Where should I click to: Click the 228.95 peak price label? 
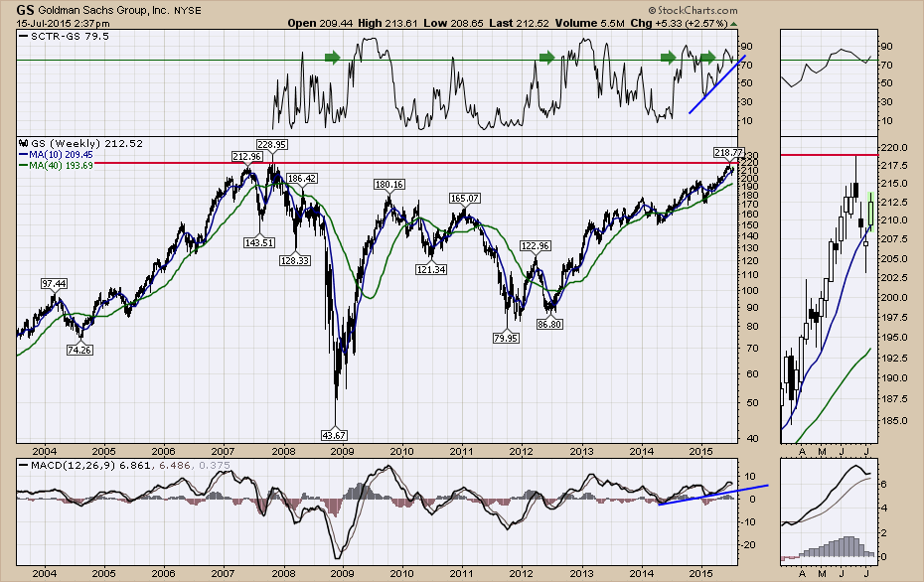[x=271, y=144]
